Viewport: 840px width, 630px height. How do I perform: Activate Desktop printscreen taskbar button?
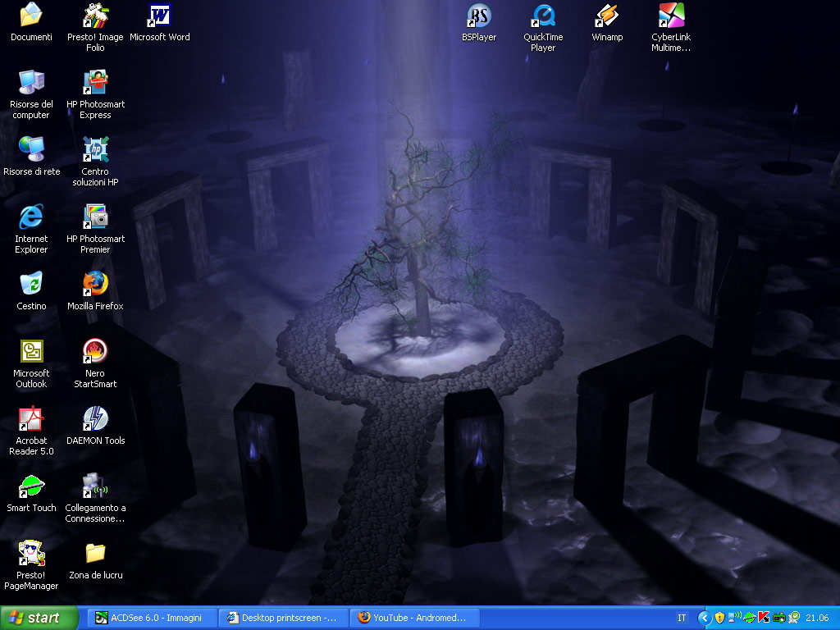coord(283,618)
